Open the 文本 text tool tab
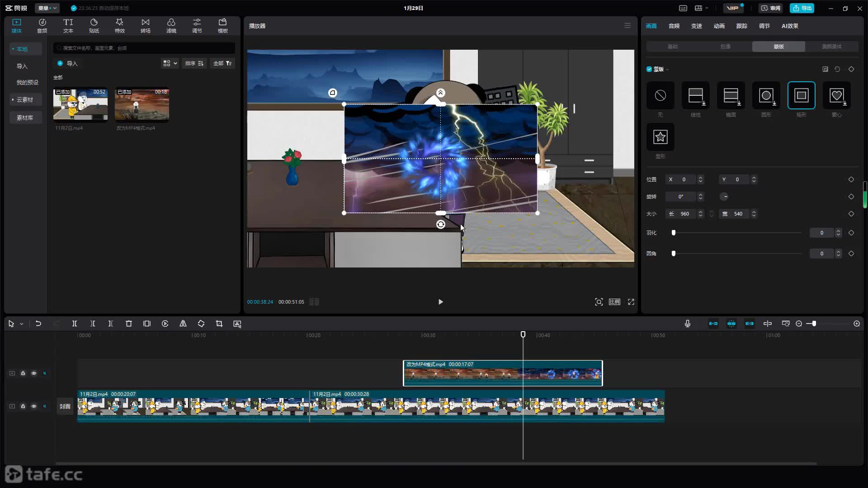 [x=68, y=26]
